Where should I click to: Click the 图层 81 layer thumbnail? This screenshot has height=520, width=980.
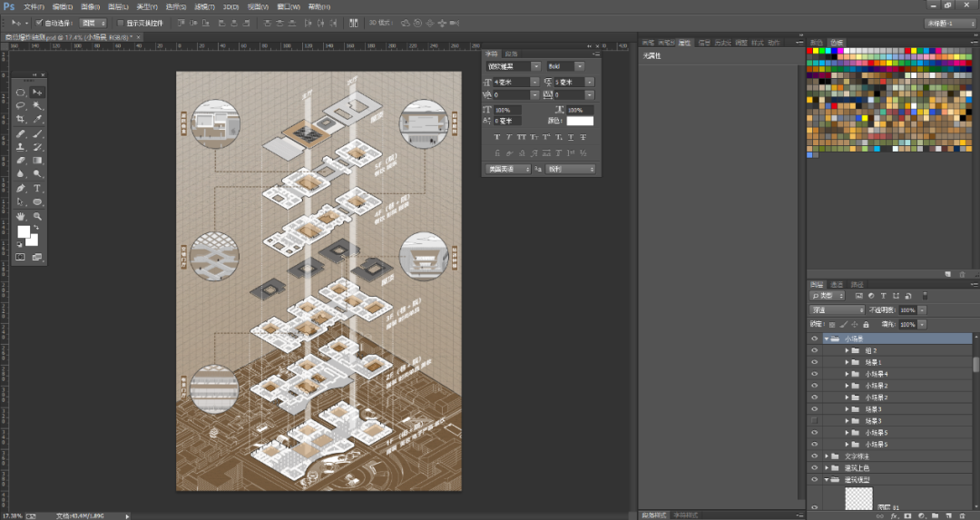point(858,499)
